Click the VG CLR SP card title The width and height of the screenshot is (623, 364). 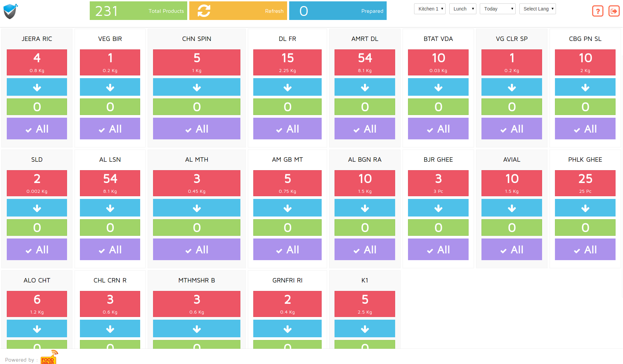click(512, 39)
